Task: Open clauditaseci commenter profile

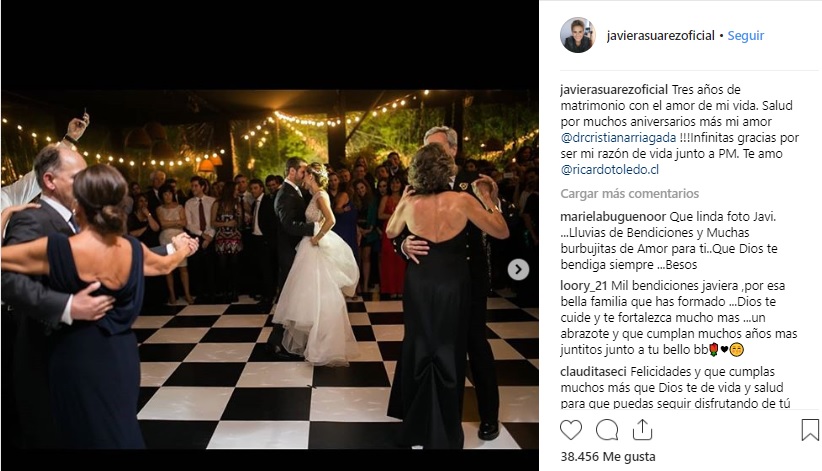Action: 593,372
